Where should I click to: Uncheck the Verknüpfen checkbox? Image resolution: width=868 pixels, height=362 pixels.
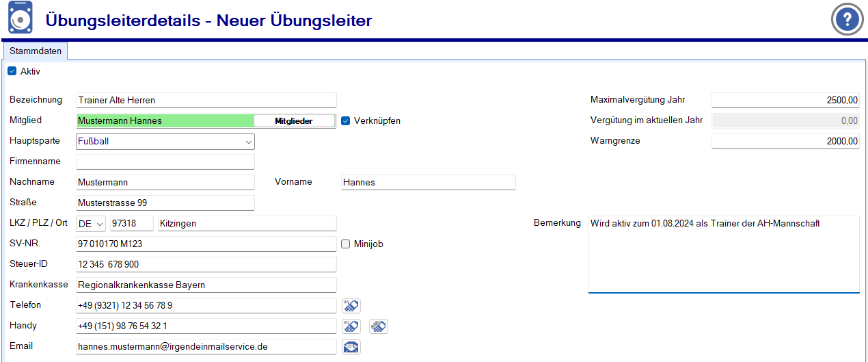(346, 121)
